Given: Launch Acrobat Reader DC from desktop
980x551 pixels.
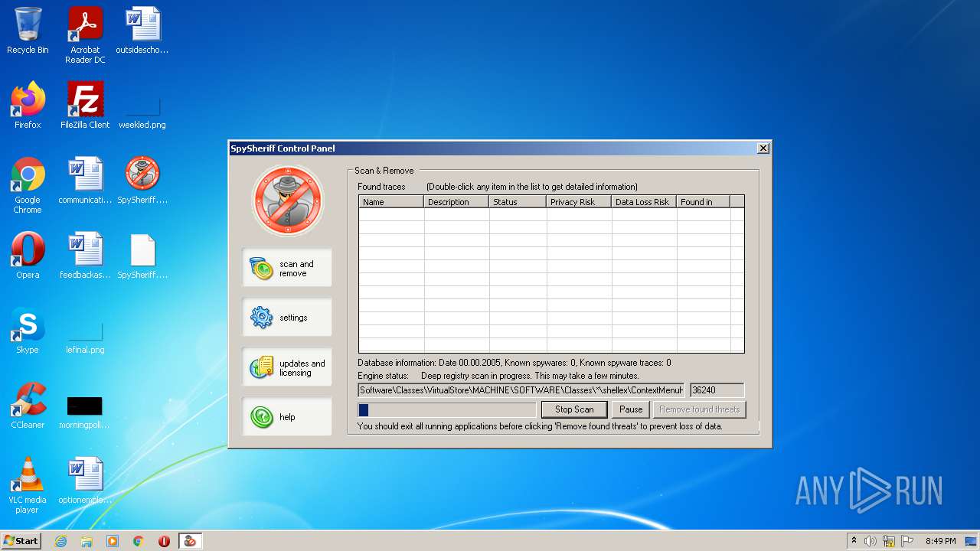Looking at the screenshot, I should [x=85, y=35].
